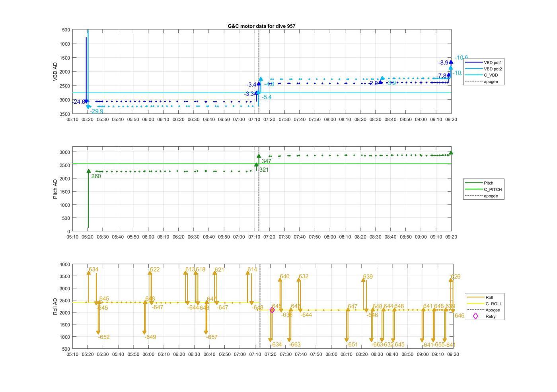The width and height of the screenshot is (557, 392).
Task: Click the '-3.4' VBD annotation
Action: pyautogui.click(x=251, y=85)
